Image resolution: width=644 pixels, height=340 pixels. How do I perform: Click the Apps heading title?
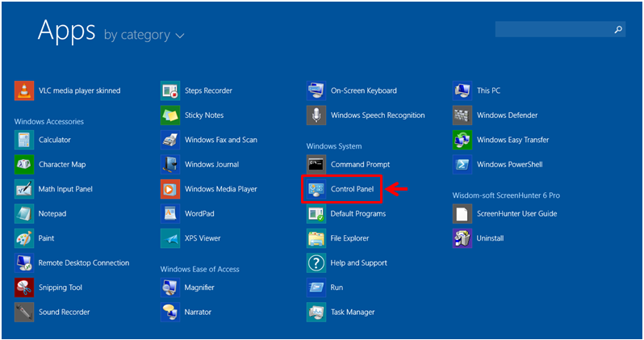click(66, 31)
